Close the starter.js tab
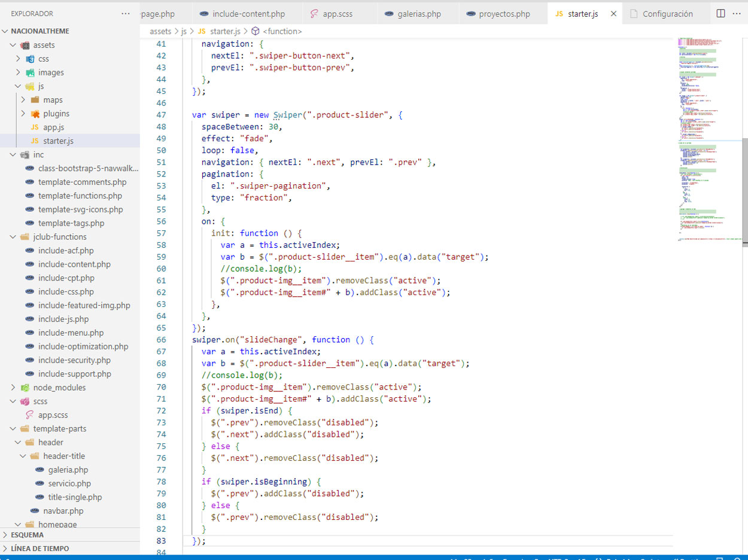The height and width of the screenshot is (560, 748). click(x=613, y=14)
